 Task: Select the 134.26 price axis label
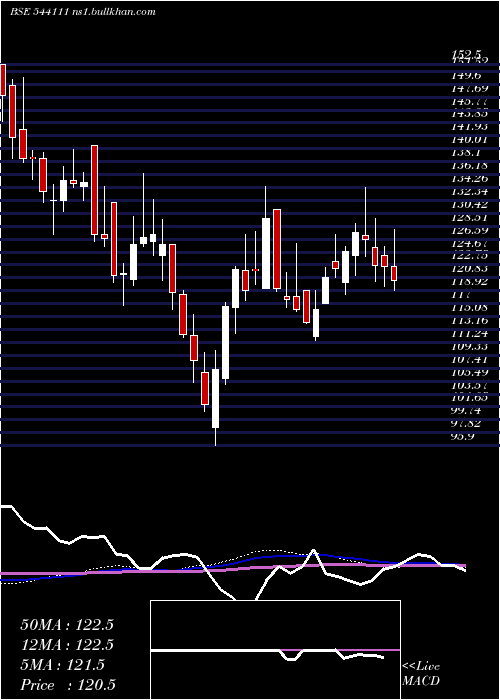point(470,179)
